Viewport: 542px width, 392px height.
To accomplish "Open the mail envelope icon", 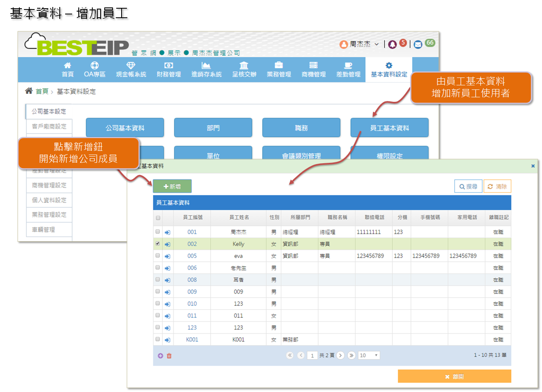I will (x=418, y=45).
